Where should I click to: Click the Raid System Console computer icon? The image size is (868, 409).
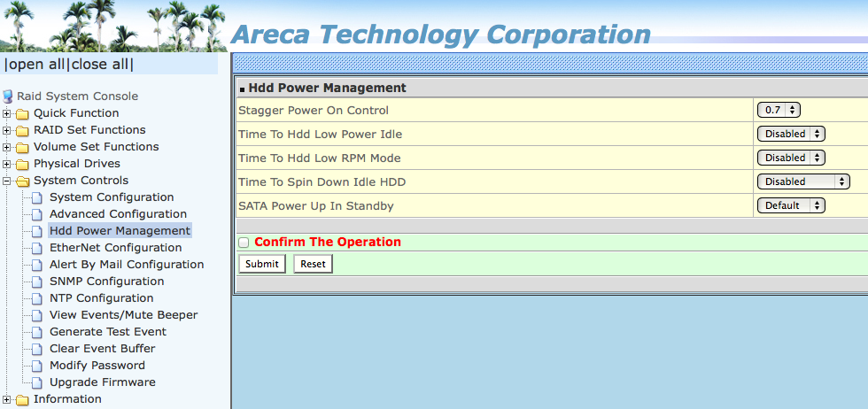(x=8, y=96)
